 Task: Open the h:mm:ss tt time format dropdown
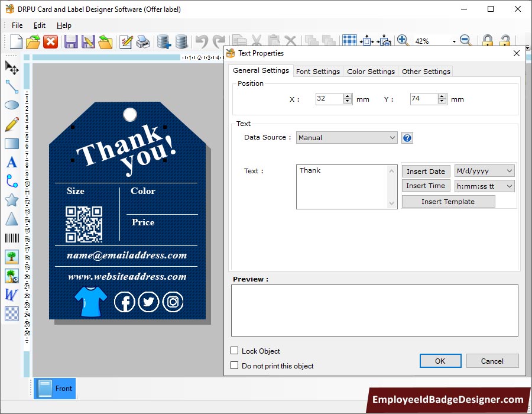484,186
